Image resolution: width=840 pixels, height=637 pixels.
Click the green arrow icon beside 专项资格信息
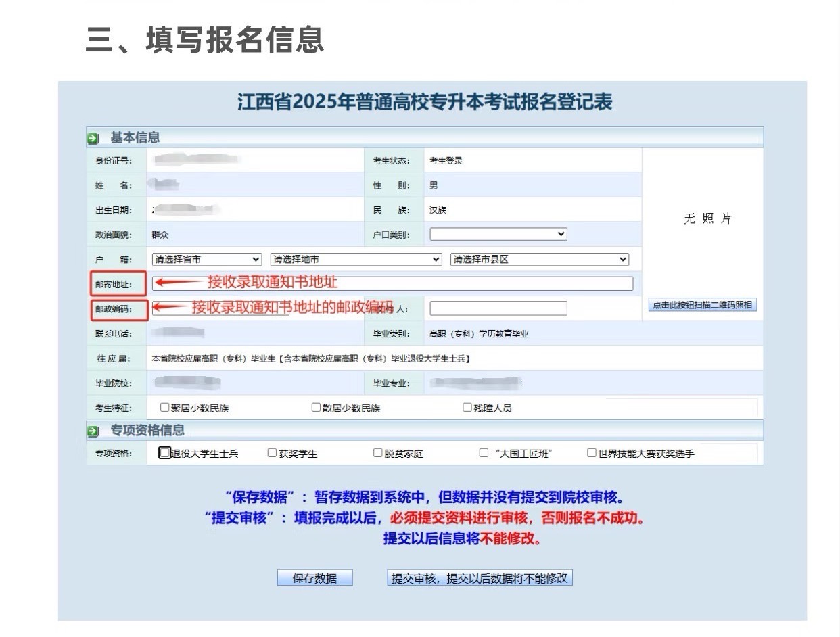tap(91, 429)
